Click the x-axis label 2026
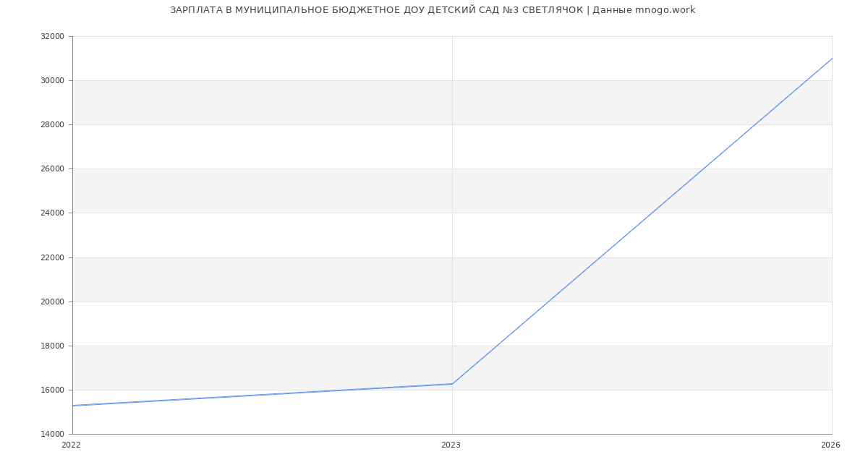The height and width of the screenshot is (470, 868). click(x=830, y=445)
